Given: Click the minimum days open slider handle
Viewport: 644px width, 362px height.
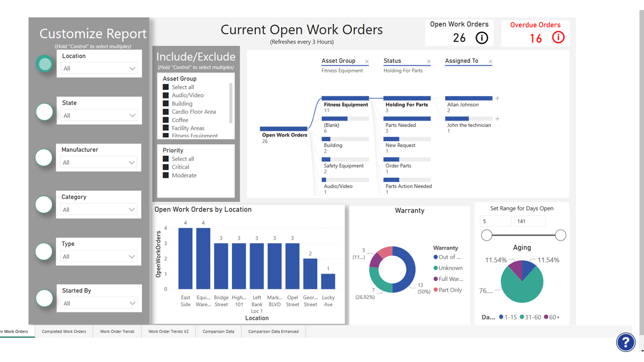Looking at the screenshot, I should (x=487, y=235).
